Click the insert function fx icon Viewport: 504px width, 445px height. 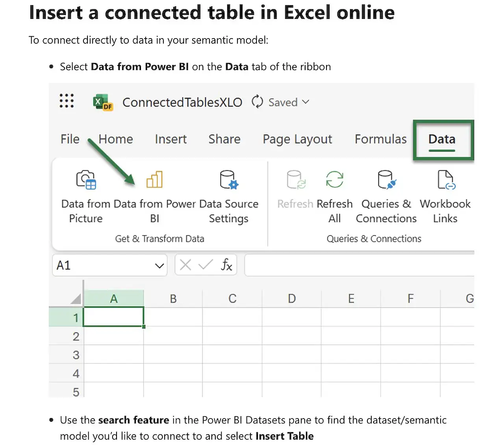tap(226, 265)
